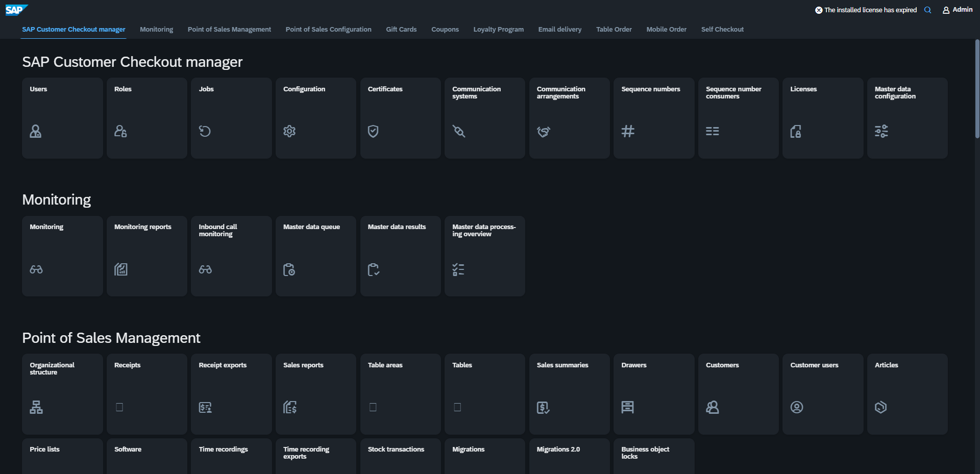The height and width of the screenshot is (474, 980).
Task: Click the expired license notification
Action: pyautogui.click(x=866, y=10)
